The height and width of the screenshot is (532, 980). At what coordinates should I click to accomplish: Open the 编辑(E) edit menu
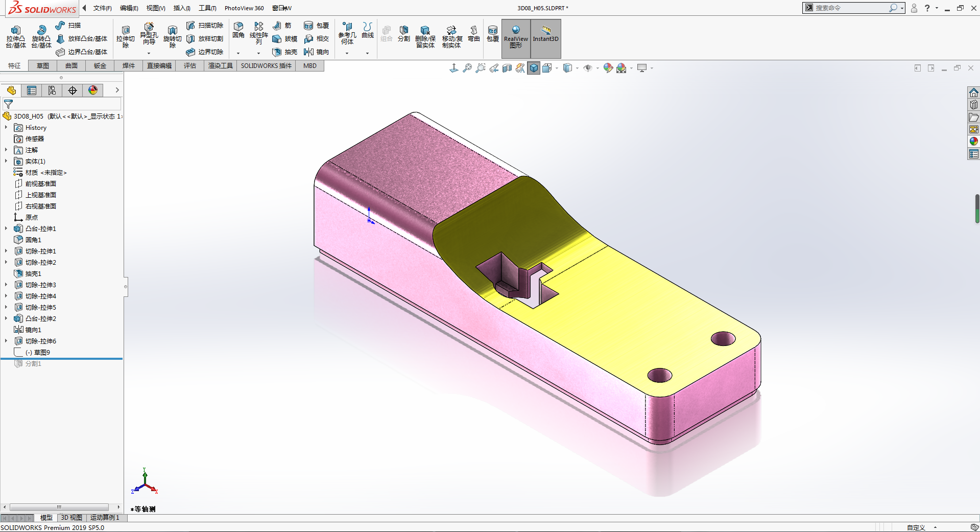coord(129,8)
